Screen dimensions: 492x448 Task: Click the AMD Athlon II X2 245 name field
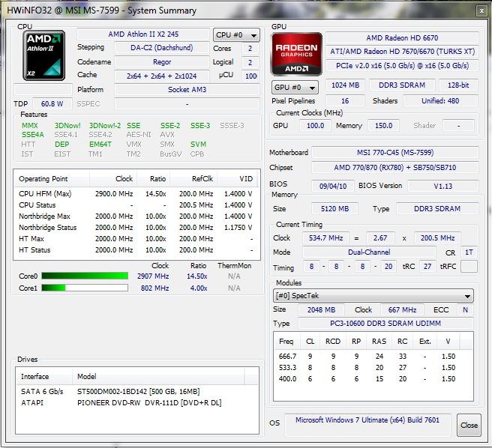pyautogui.click(x=143, y=34)
